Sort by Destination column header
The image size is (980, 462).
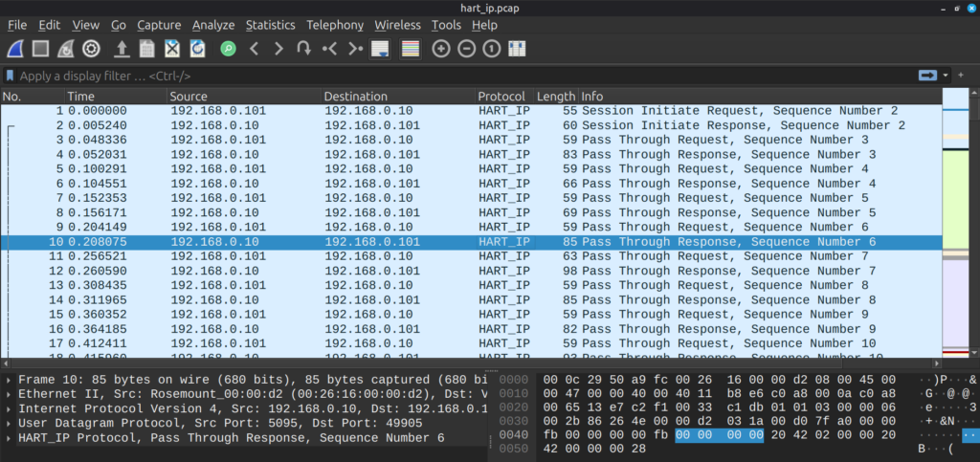point(398,97)
